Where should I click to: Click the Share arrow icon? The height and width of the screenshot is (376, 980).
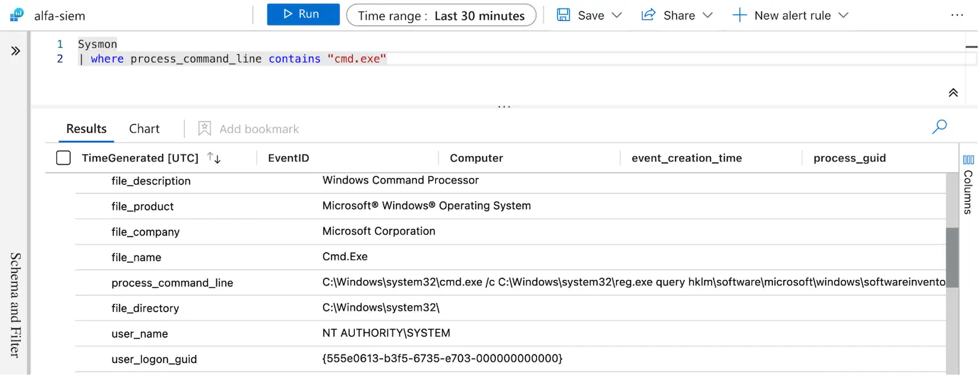point(648,15)
